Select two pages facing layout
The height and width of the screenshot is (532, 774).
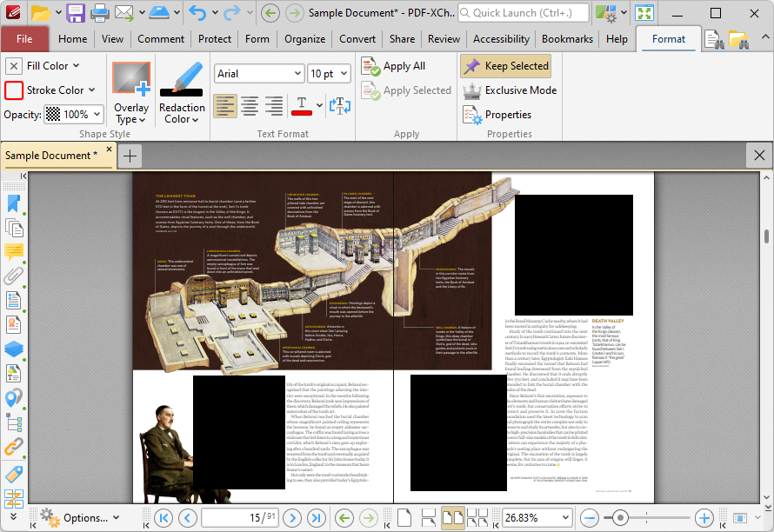point(452,518)
